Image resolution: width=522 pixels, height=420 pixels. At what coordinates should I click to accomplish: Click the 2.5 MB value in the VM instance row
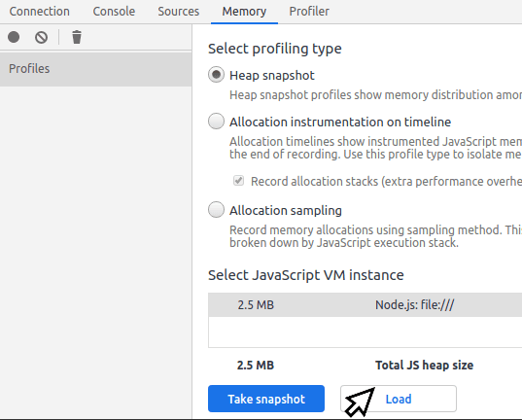(x=256, y=305)
